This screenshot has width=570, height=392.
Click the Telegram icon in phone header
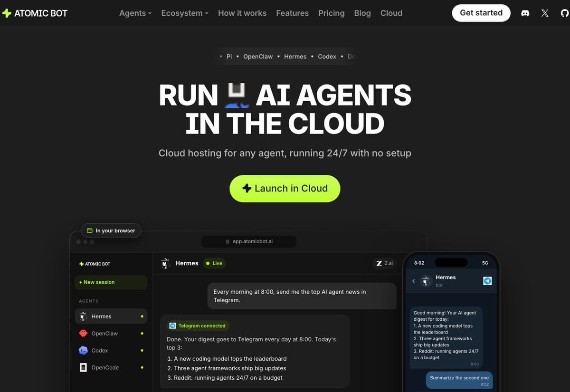(487, 281)
